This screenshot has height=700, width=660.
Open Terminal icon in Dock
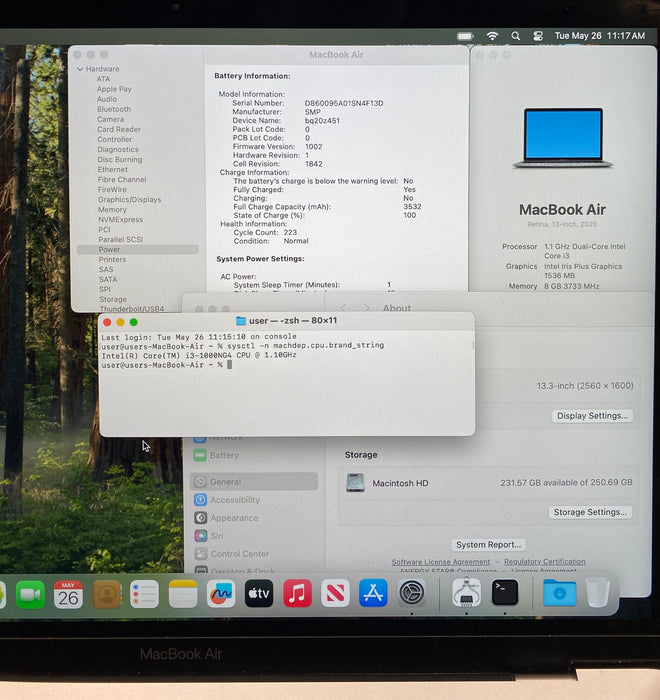[x=505, y=592]
